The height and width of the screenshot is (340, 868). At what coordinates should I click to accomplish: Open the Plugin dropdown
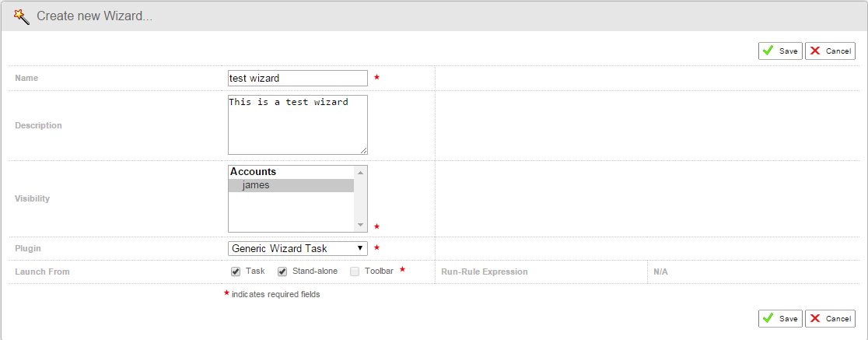pos(297,248)
